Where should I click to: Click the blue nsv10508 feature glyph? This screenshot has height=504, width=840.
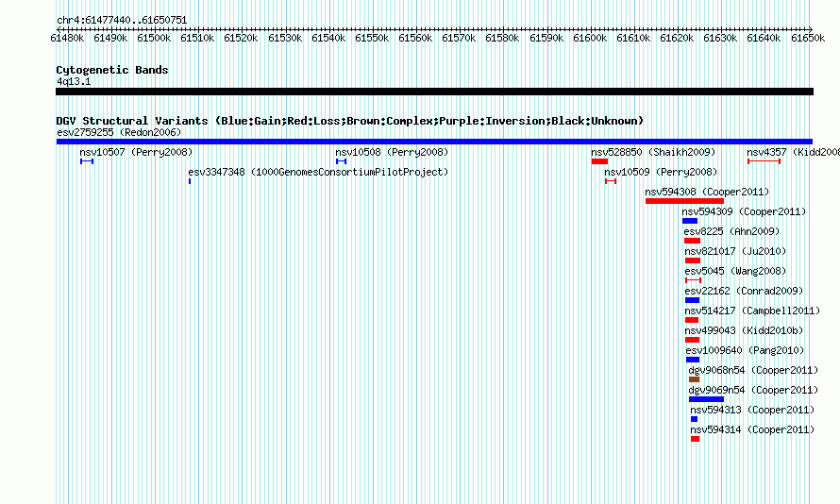(x=342, y=161)
